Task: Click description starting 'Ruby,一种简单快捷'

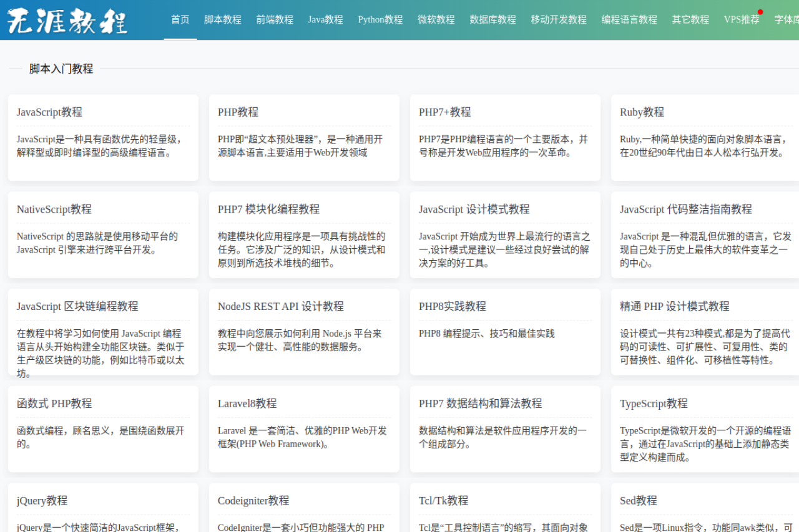Action: tap(705, 146)
